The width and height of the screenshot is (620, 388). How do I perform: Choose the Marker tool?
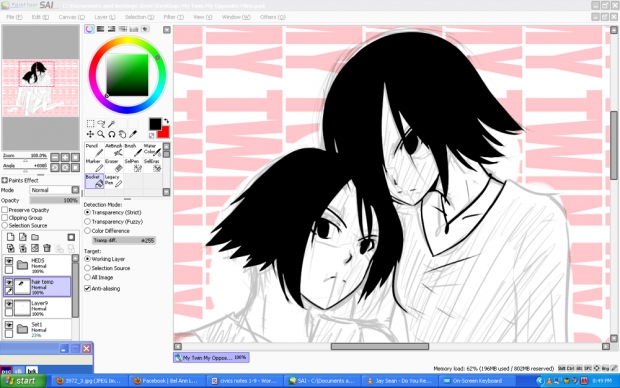click(95, 165)
